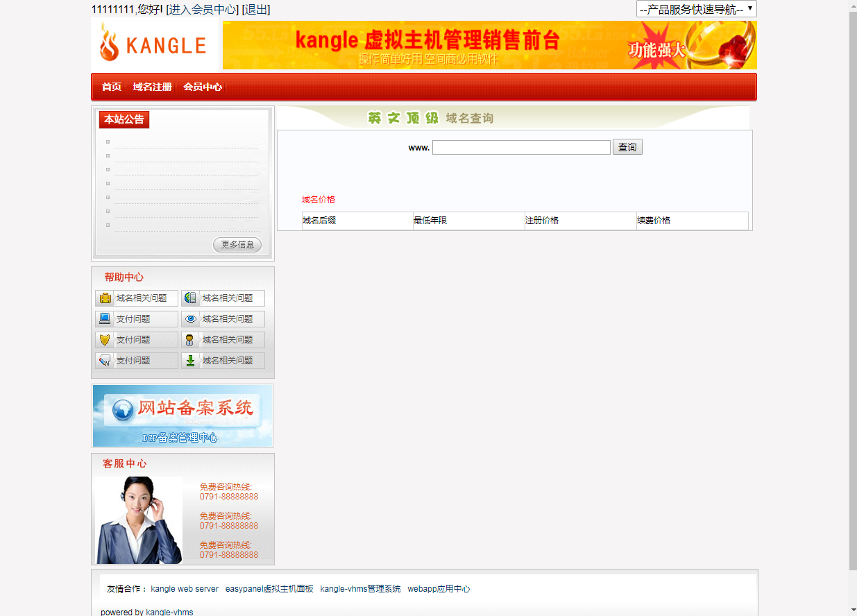Click inside the www domain input field
Viewport: 857px width, 616px height.
520,146
